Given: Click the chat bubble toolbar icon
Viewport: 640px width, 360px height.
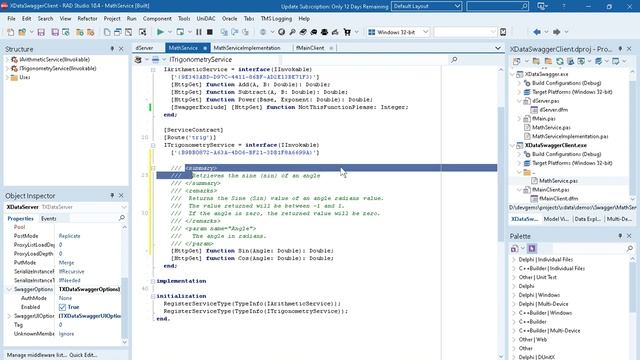Looking at the screenshot, I should [x=313, y=32].
